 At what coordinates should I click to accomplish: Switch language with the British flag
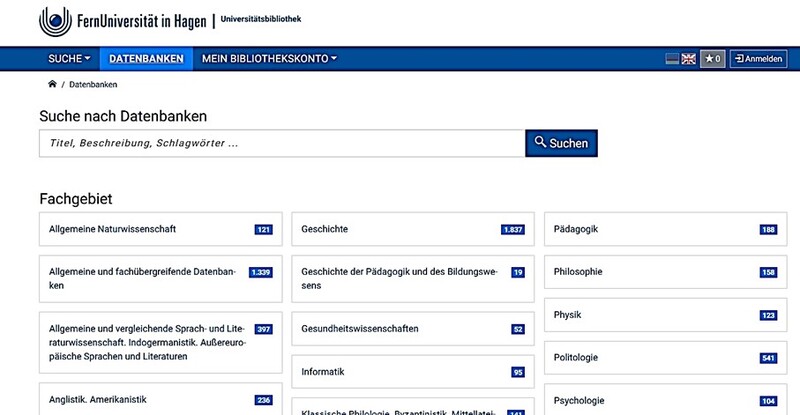[688, 59]
